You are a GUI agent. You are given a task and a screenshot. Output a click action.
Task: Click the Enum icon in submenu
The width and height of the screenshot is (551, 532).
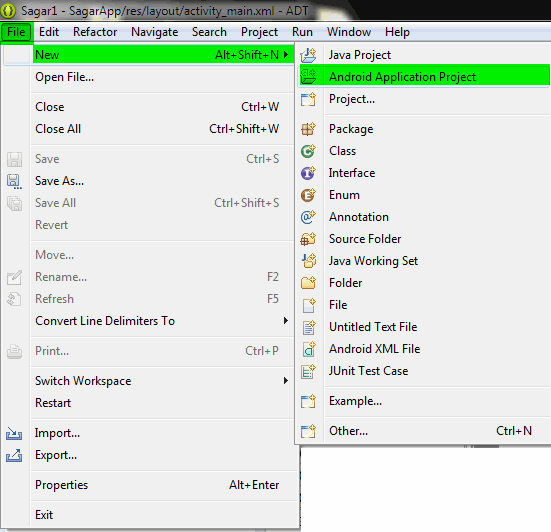click(x=308, y=195)
